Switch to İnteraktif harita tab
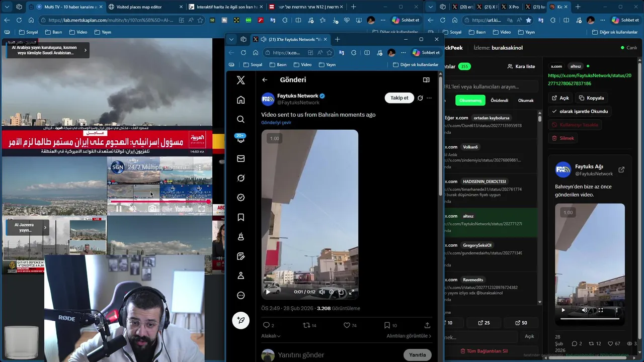Image resolution: width=644 pixels, height=362 pixels. click(x=225, y=7)
